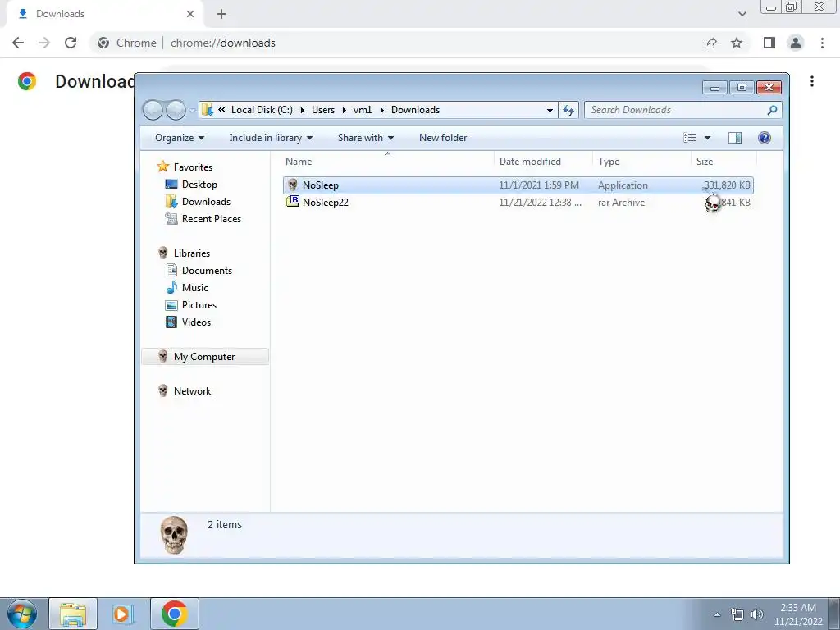The image size is (840, 630).
Task: Click New folder button
Action: click(443, 138)
